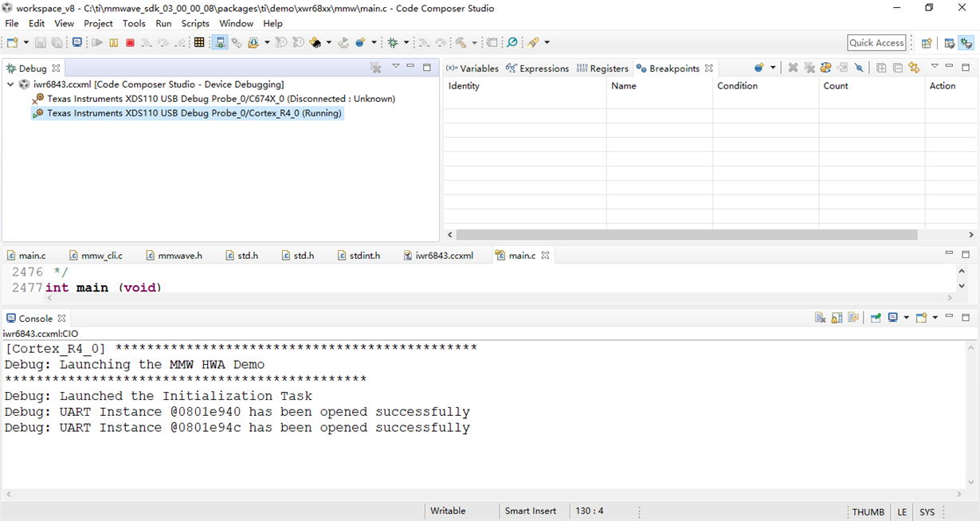This screenshot has width=980, height=521.
Task: Open the Run menu
Action: (x=163, y=23)
